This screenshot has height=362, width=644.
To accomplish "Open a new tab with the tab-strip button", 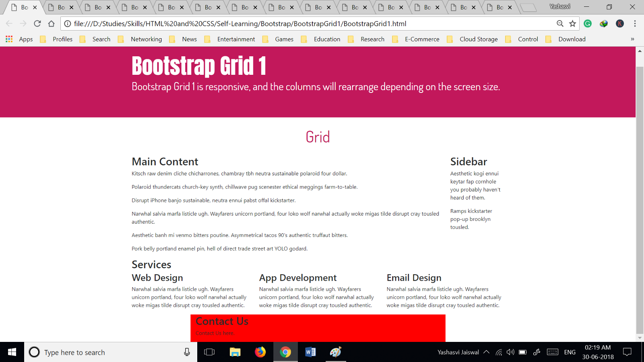I will (x=528, y=7).
